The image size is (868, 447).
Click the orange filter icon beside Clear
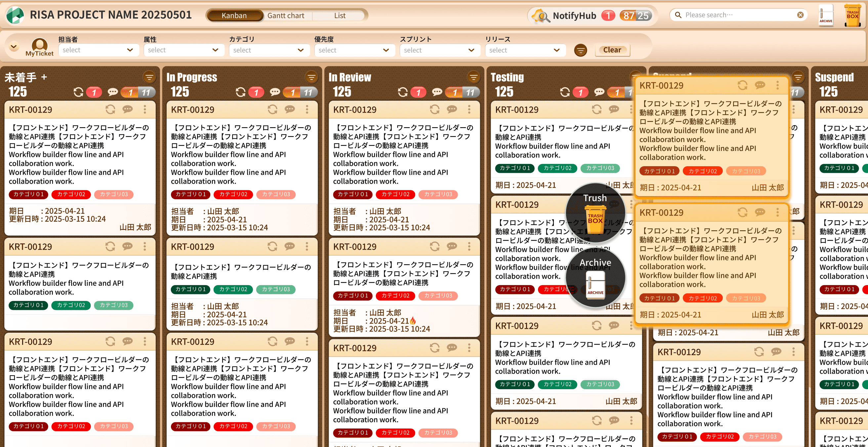(580, 50)
